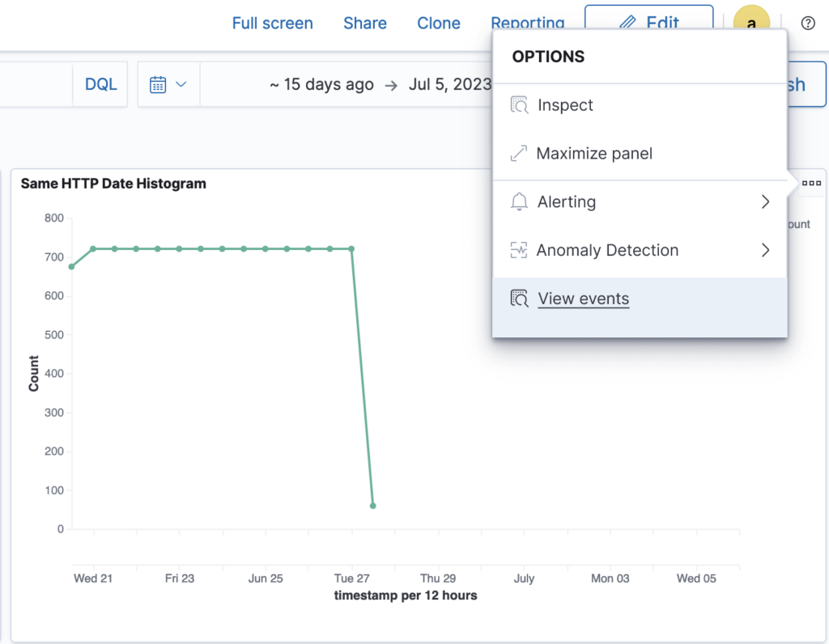The height and width of the screenshot is (644, 829).
Task: Set the start date '~ 15 days ago'
Action: tap(321, 84)
